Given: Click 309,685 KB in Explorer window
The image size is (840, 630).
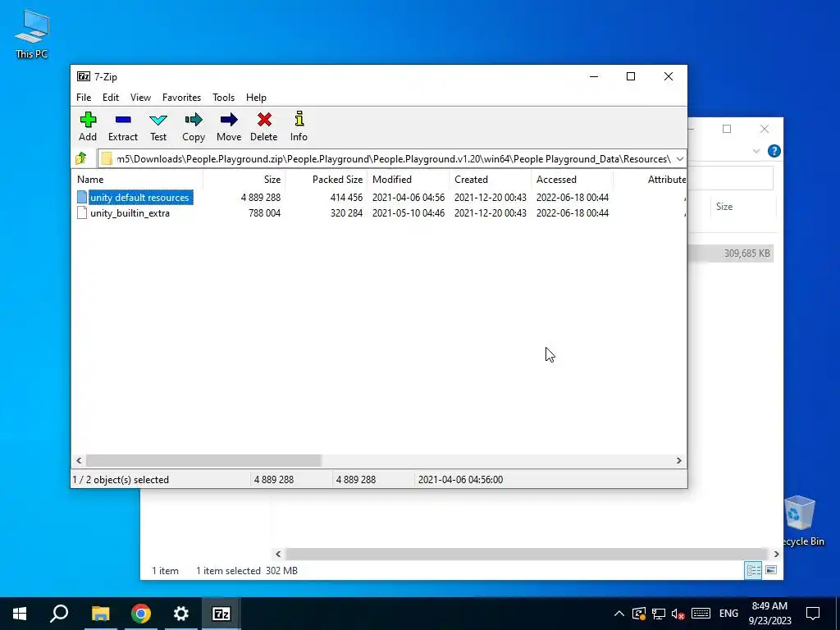Looking at the screenshot, I should click(x=746, y=253).
